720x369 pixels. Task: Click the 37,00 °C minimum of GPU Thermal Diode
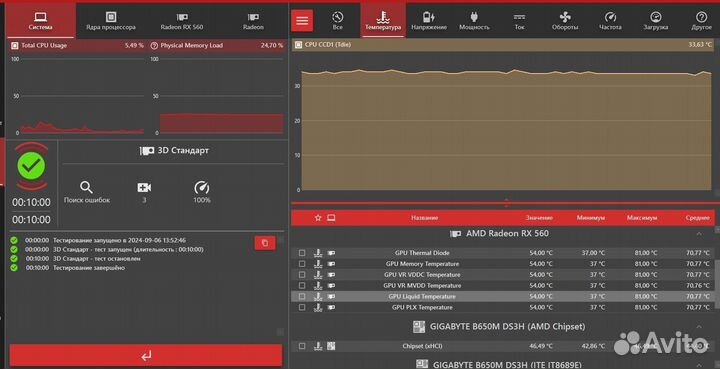click(593, 253)
